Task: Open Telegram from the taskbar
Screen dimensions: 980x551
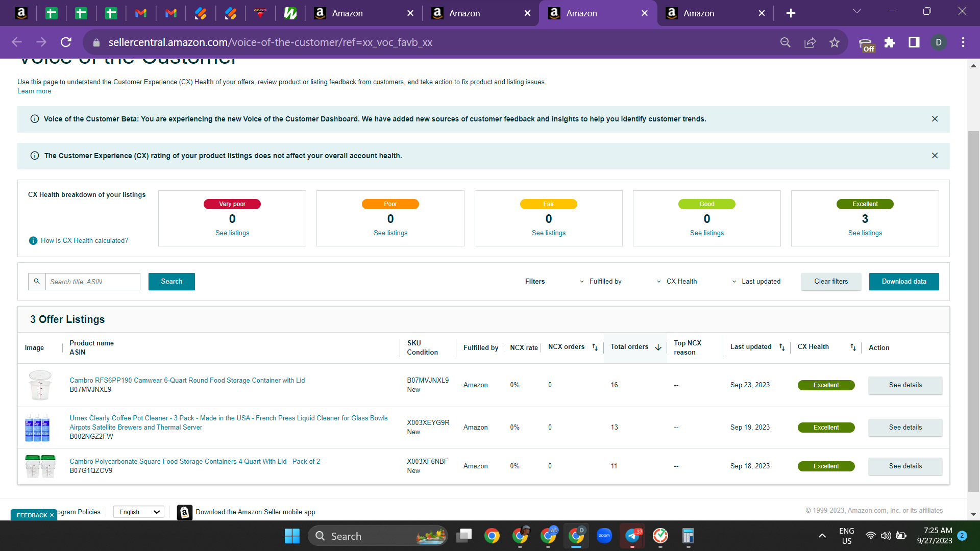Action: 632,536
